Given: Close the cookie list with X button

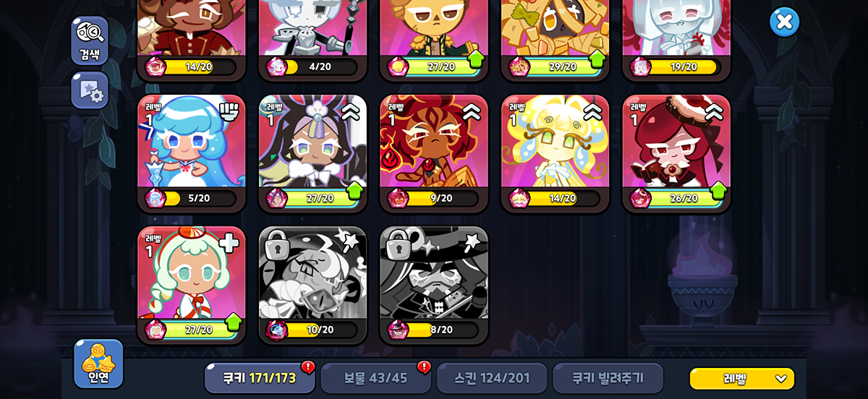Looking at the screenshot, I should click(784, 22).
